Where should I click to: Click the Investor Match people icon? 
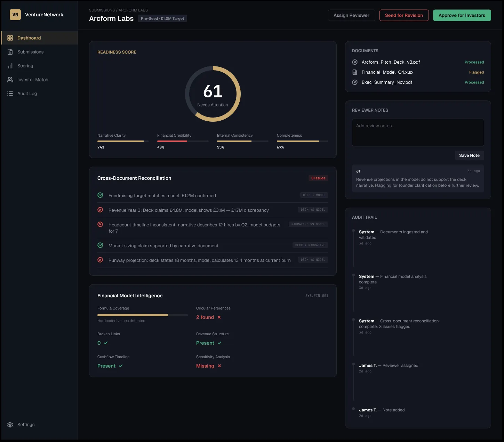(10, 80)
